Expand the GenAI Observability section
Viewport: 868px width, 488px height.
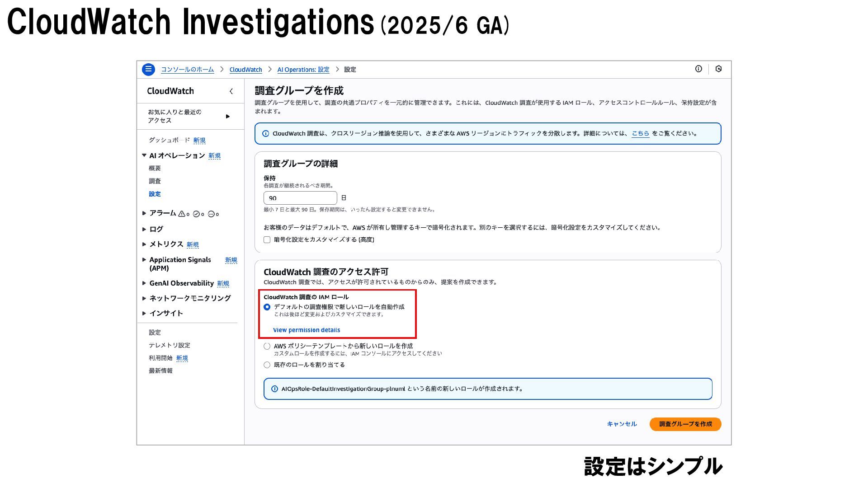(x=181, y=283)
